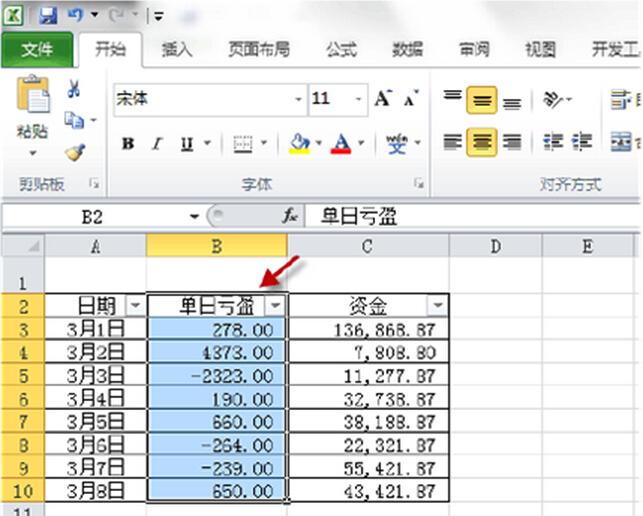Open the 单日亏盈 column filter dropdown
This screenshot has width=643, height=516.
(276, 305)
